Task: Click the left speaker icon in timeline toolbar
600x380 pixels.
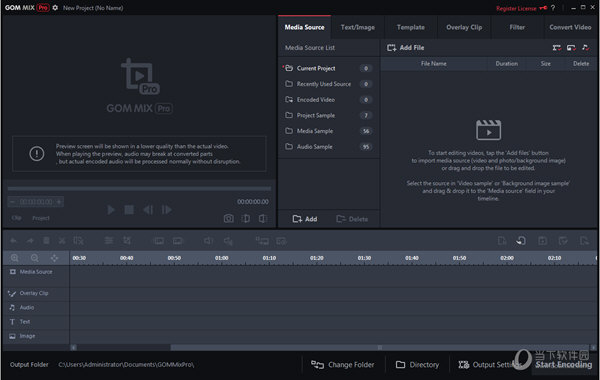Action: (209, 241)
